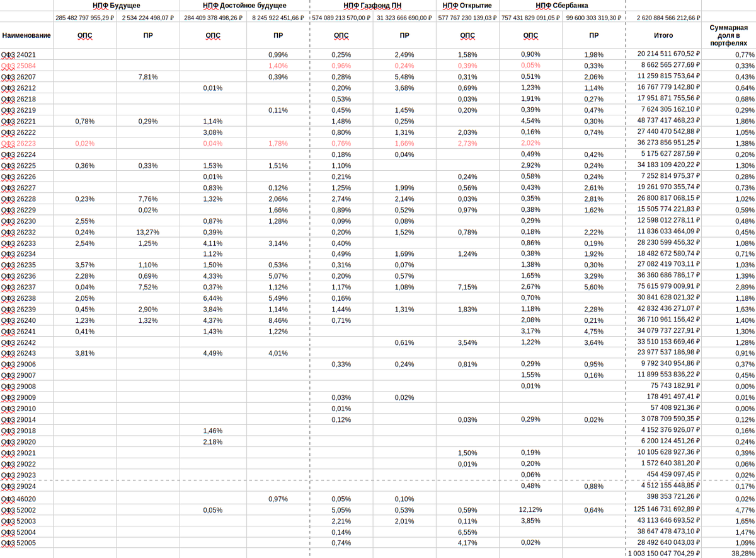Select total cell 574 089 213 570,00 ₽

point(341,18)
